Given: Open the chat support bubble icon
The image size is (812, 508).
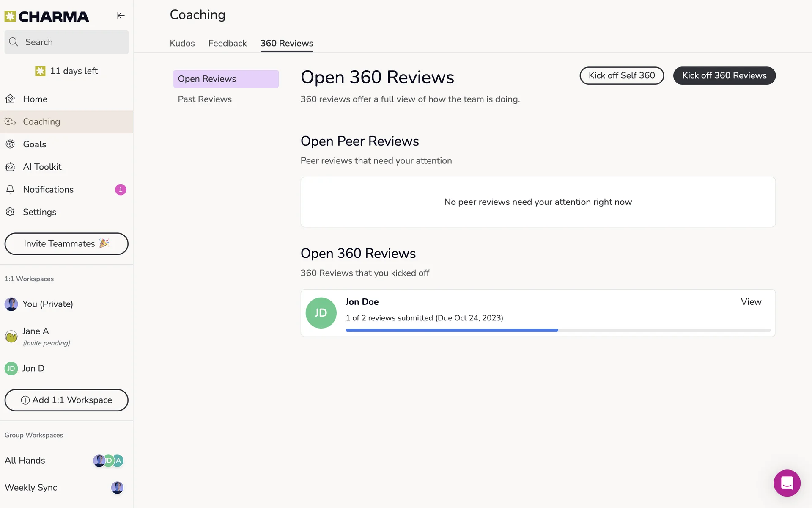Looking at the screenshot, I should [787, 483].
